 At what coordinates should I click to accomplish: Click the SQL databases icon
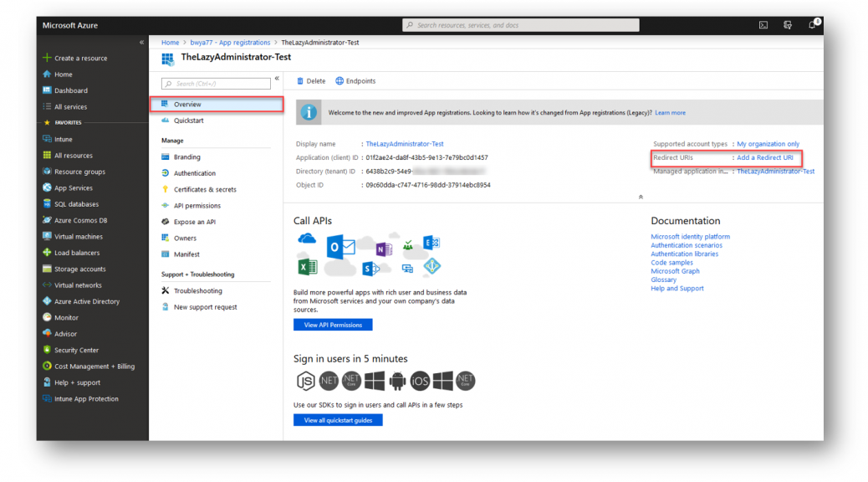[47, 204]
